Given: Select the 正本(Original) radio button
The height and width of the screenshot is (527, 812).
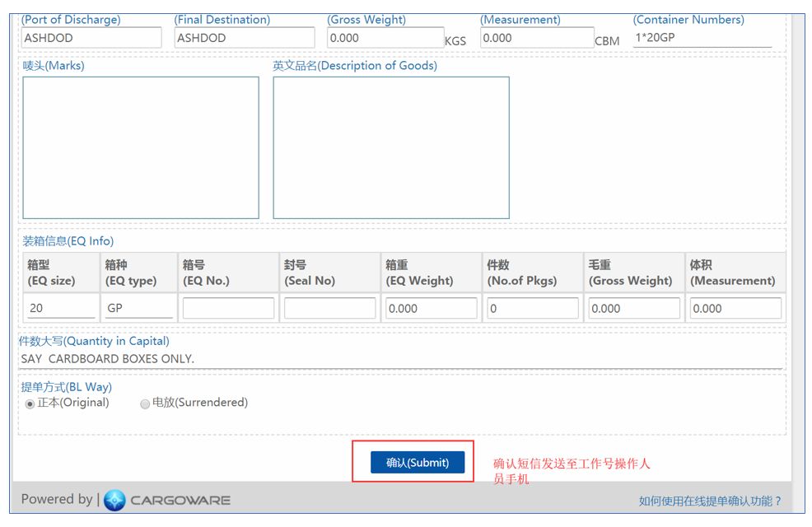Looking at the screenshot, I should tap(30, 403).
